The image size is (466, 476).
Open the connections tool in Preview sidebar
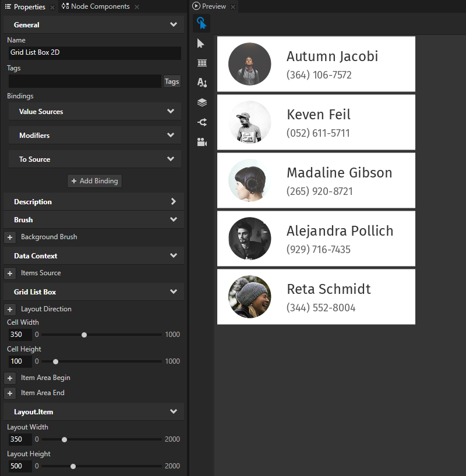coord(202,122)
